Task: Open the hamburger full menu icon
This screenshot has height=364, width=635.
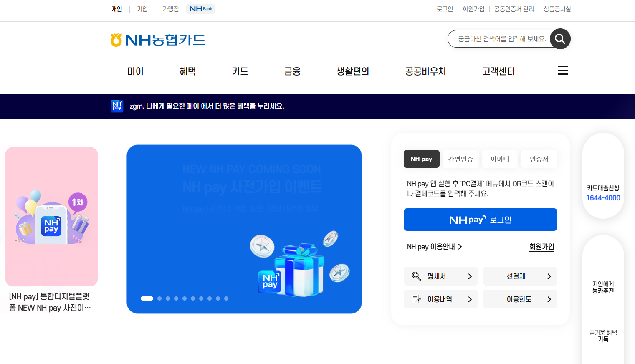Action: (x=563, y=71)
